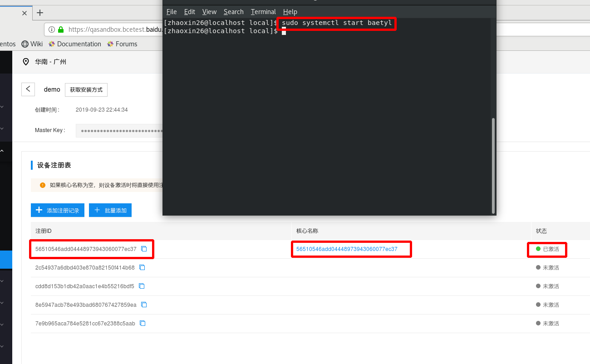The width and height of the screenshot is (590, 364).
Task: Click 未激活 status for 2c54937a row
Action: (x=547, y=268)
